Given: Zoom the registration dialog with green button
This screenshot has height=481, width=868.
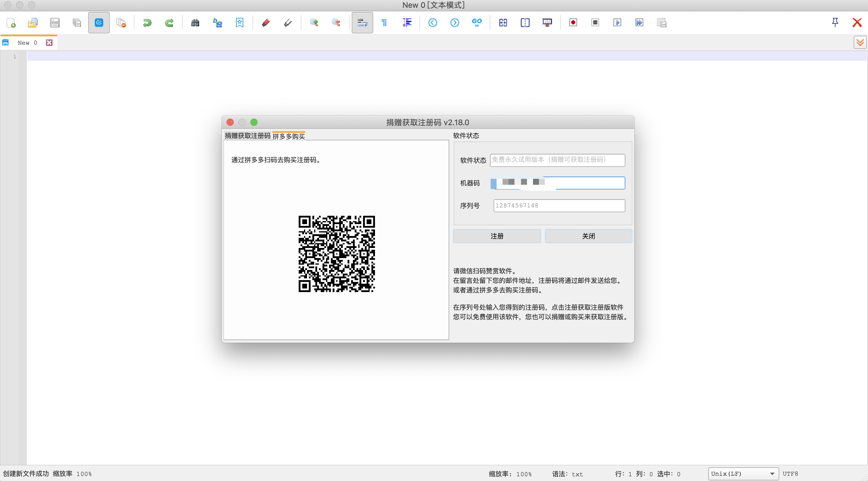Looking at the screenshot, I should pos(254,122).
